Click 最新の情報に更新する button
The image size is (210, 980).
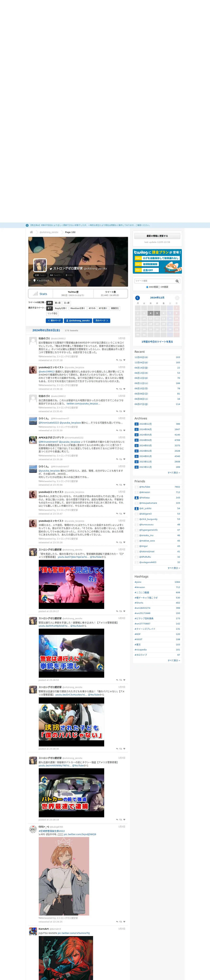click(157, 236)
